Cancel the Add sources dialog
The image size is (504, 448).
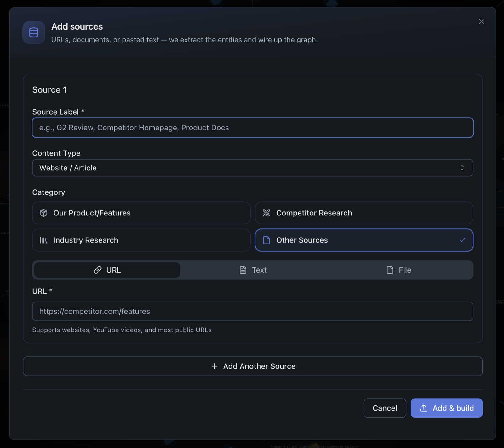click(x=385, y=408)
